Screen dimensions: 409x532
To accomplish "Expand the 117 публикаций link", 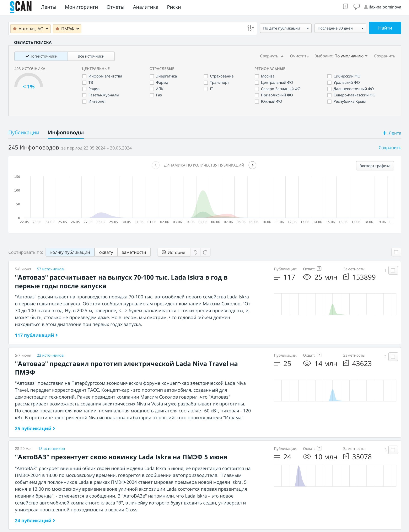I will (x=36, y=335).
